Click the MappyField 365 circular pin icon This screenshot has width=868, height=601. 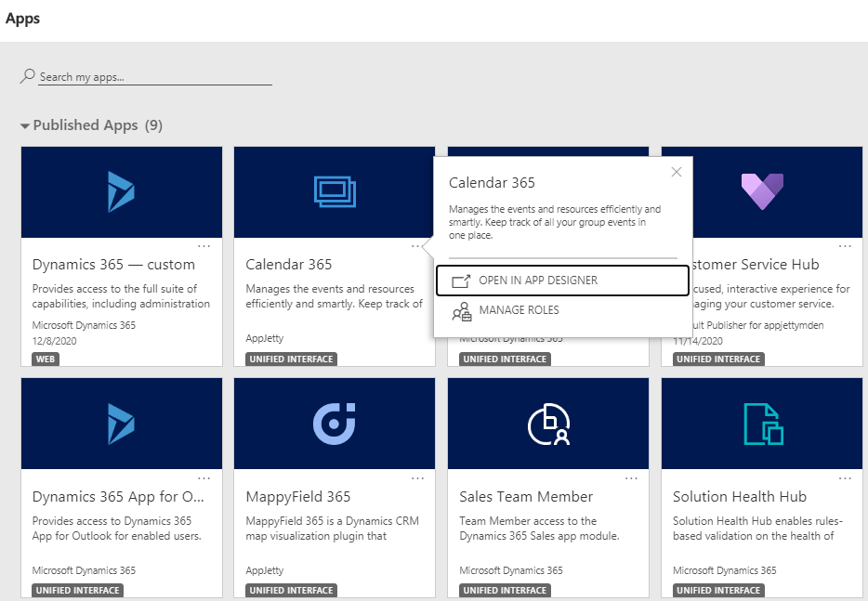tap(335, 423)
